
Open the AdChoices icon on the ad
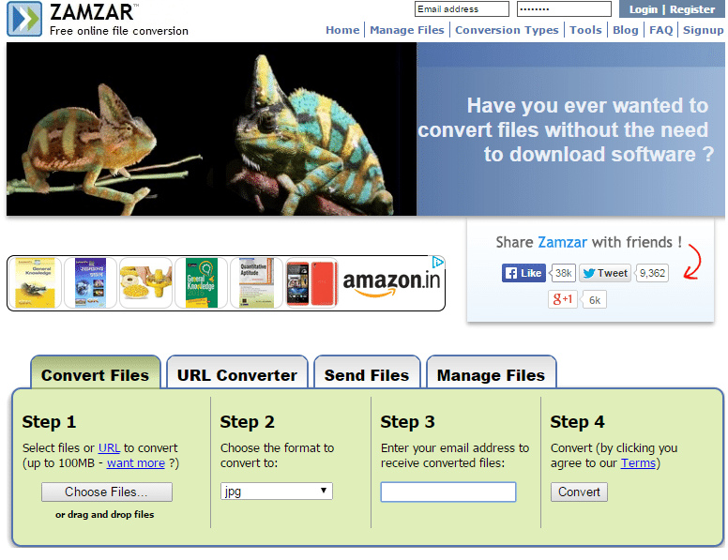click(437, 263)
